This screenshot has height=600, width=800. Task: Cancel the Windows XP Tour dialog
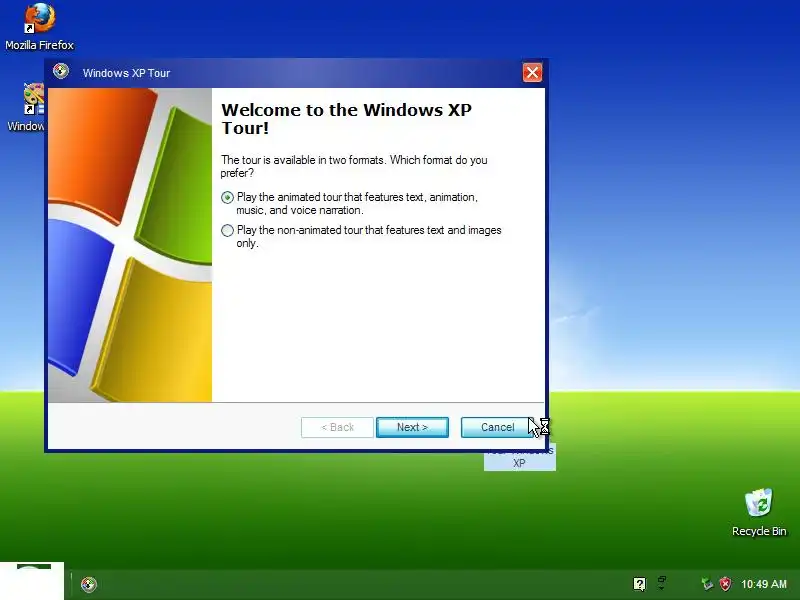click(x=497, y=427)
